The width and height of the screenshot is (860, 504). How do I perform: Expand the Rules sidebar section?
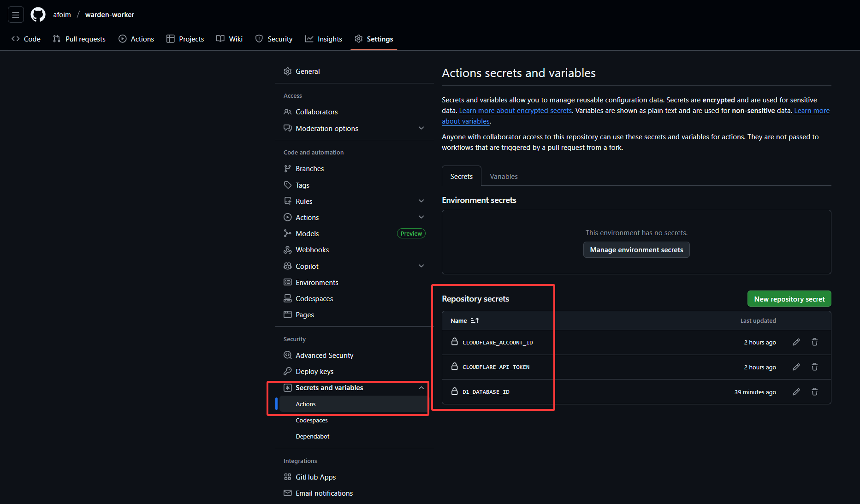click(421, 201)
